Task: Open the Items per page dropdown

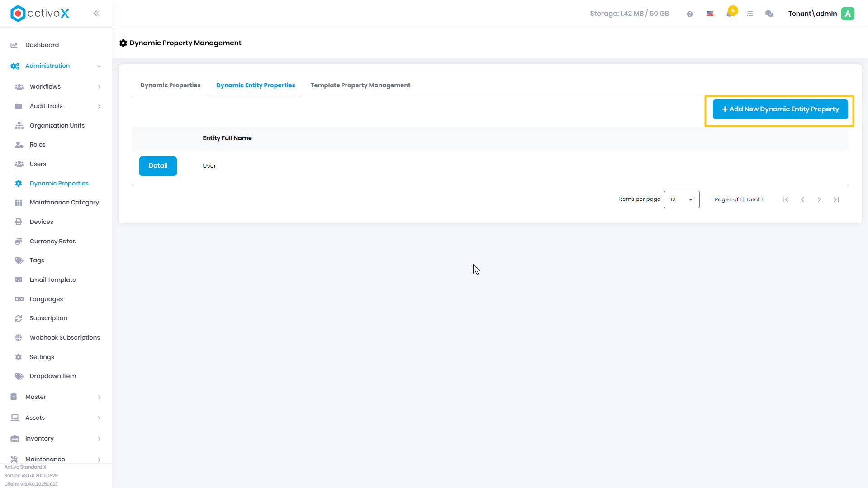Action: click(682, 199)
